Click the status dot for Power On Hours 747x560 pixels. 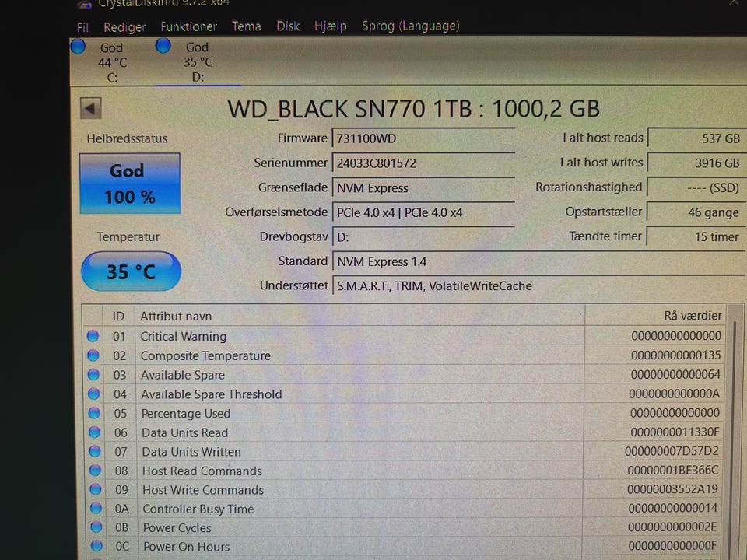(x=96, y=546)
